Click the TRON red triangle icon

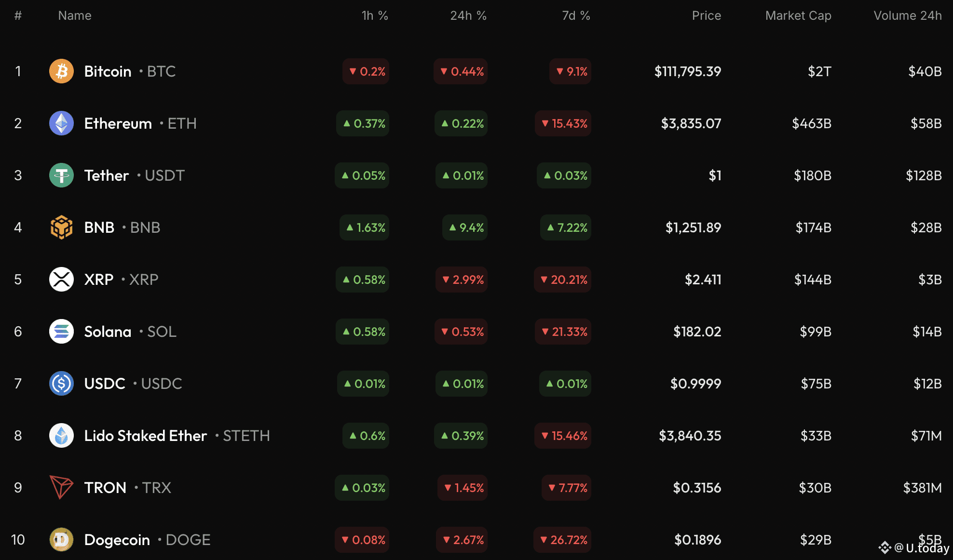click(61, 488)
